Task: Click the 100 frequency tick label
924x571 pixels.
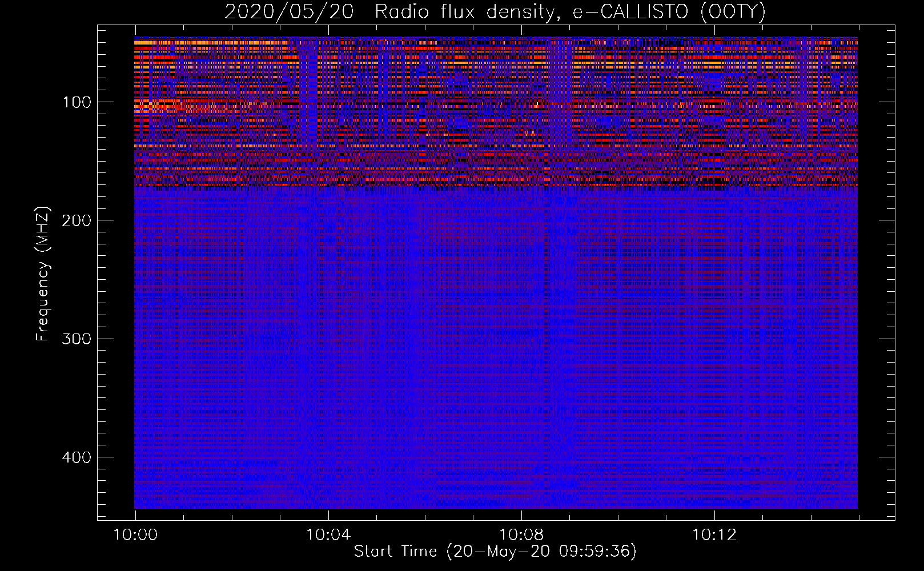Action: 77,102
